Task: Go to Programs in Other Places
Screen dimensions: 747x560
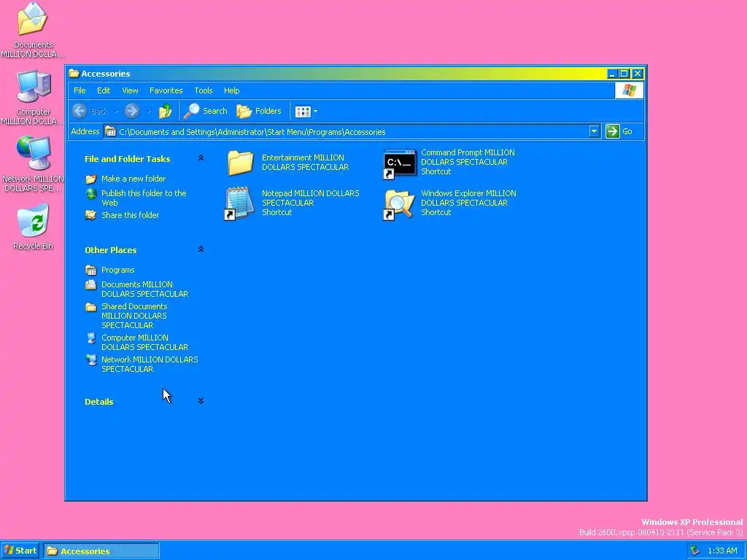Action: click(x=117, y=270)
